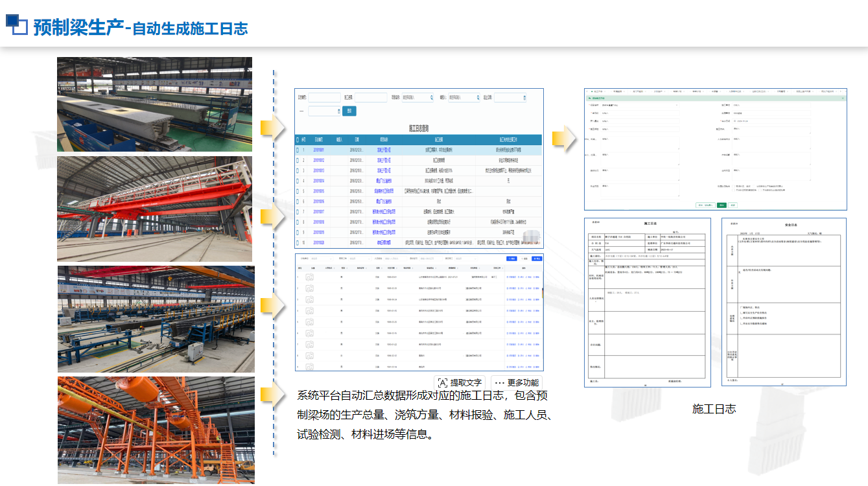Click the avatar placeholder in personnel row 1
This screenshot has width=868, height=486.
[x=310, y=277]
